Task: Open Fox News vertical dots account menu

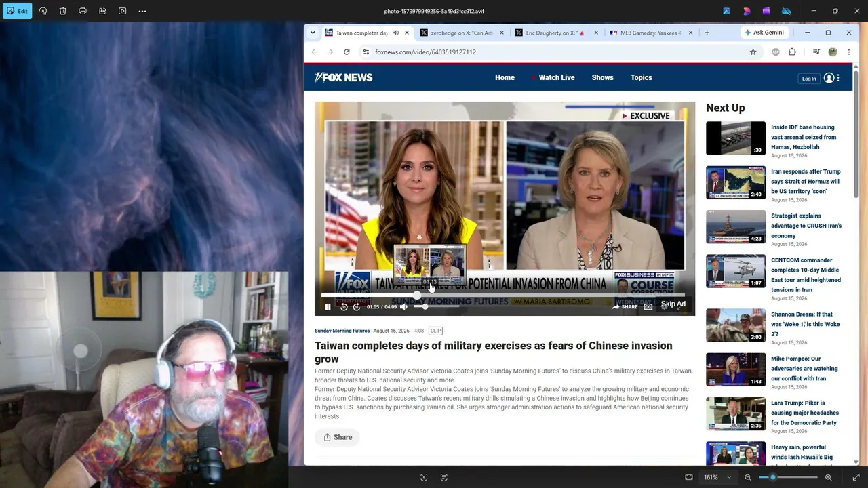Action: (838, 78)
